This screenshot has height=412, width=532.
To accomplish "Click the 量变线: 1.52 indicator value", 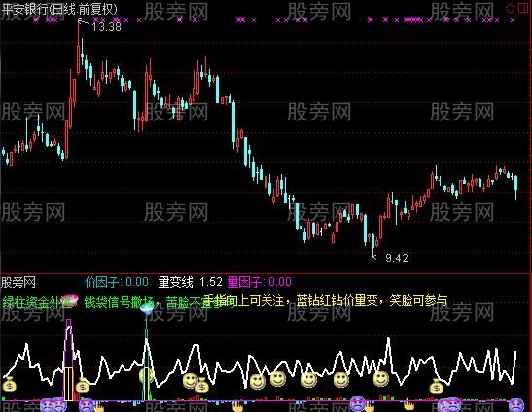I will point(190,282).
